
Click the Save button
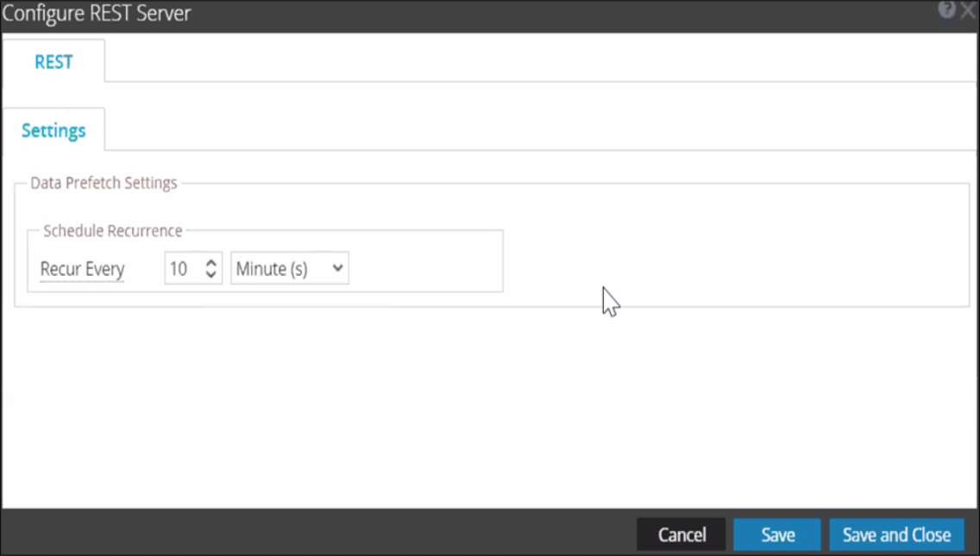click(777, 534)
